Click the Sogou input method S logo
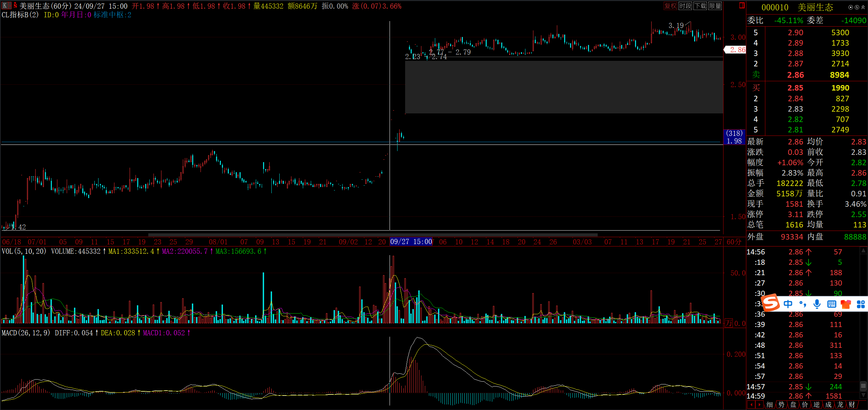 tap(771, 303)
